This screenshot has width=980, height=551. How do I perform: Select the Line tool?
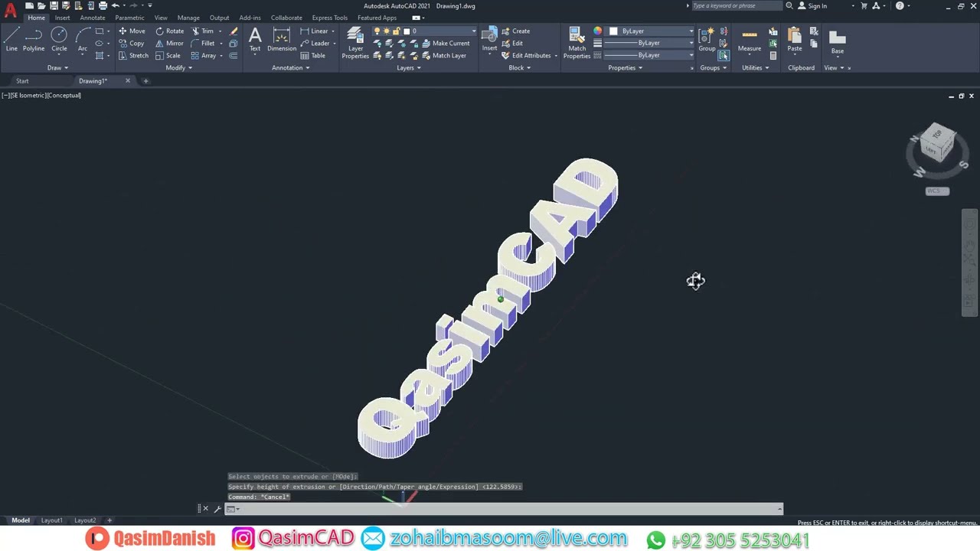coord(11,40)
